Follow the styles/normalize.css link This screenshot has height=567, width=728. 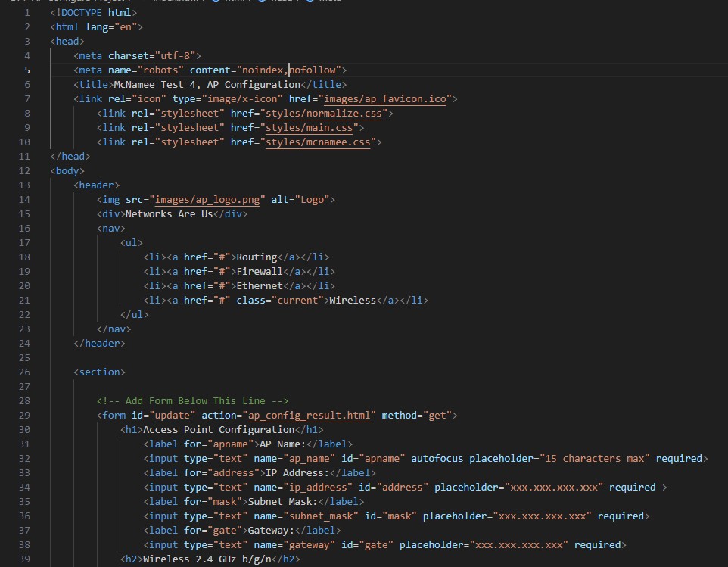(x=324, y=114)
